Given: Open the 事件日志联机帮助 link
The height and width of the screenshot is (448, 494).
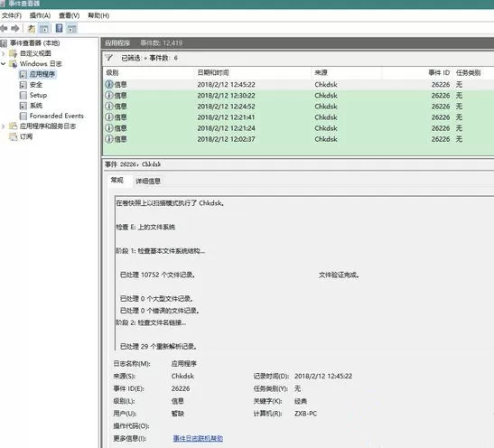Looking at the screenshot, I should 198,438.
